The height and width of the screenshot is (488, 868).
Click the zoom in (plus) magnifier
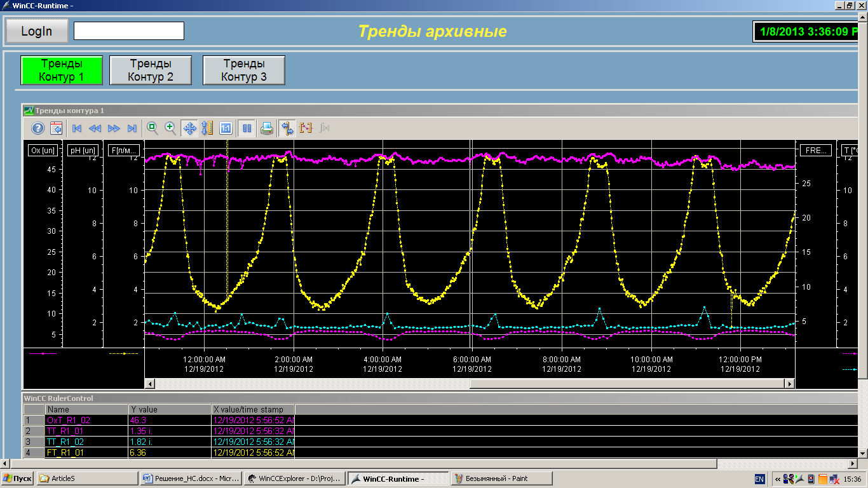click(170, 128)
